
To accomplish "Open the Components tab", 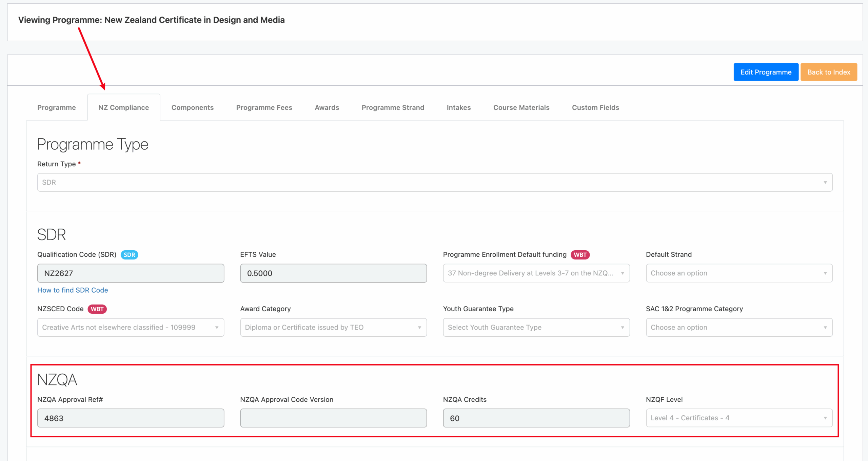I will pyautogui.click(x=192, y=107).
